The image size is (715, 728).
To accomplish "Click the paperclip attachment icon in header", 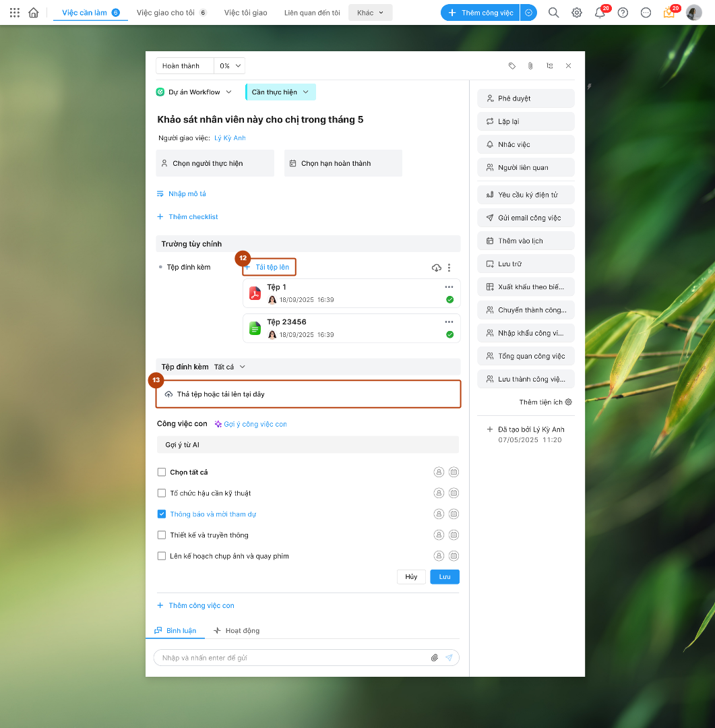I will (530, 66).
